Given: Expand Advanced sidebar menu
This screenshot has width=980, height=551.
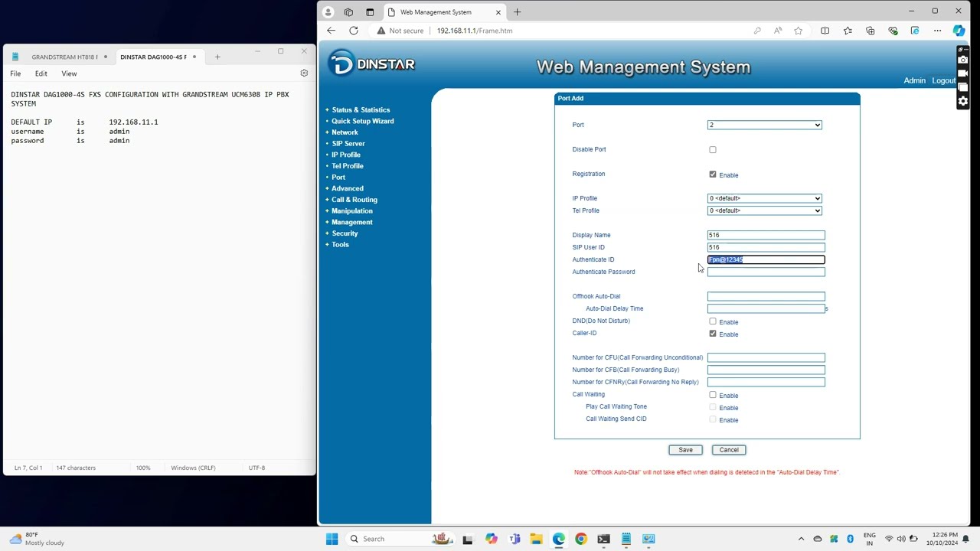Looking at the screenshot, I should click(348, 188).
